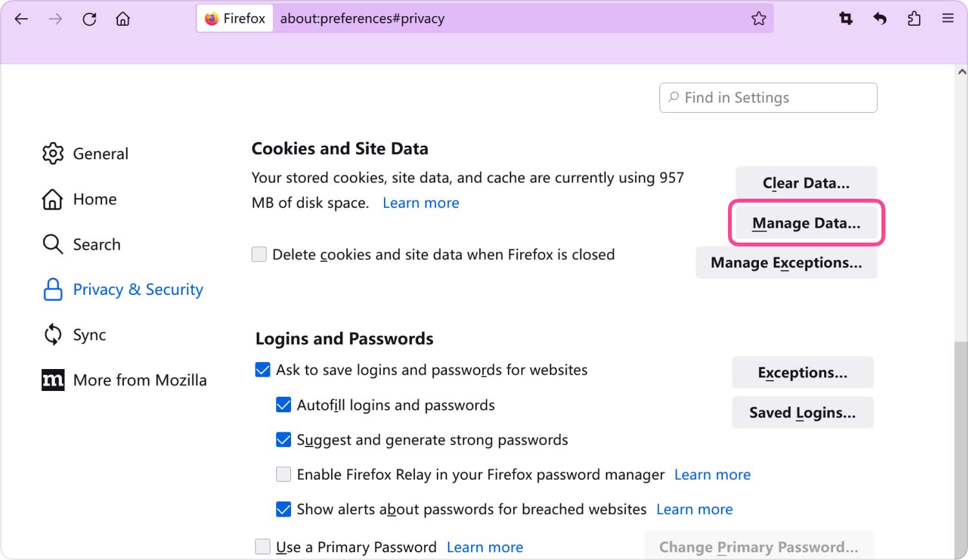Click the screenshot crop icon in toolbar

point(845,19)
